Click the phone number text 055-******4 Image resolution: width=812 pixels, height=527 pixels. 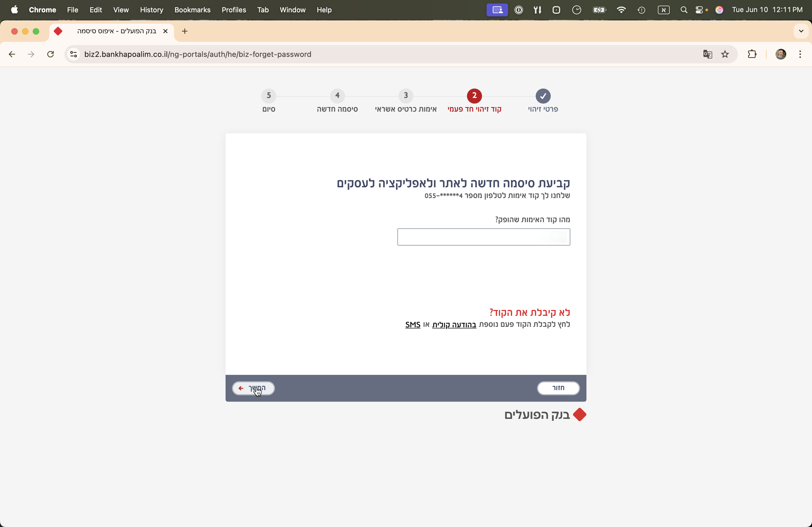tap(444, 196)
